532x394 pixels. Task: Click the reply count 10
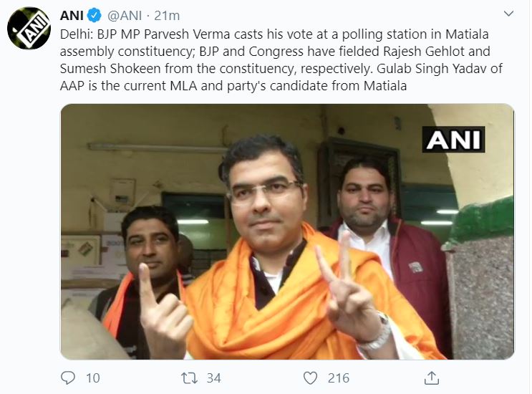(92, 378)
